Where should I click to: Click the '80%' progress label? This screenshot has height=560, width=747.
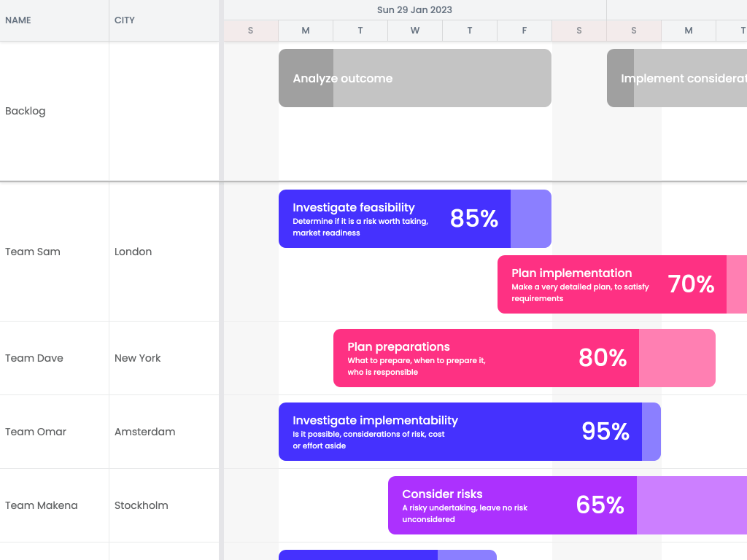603,357
